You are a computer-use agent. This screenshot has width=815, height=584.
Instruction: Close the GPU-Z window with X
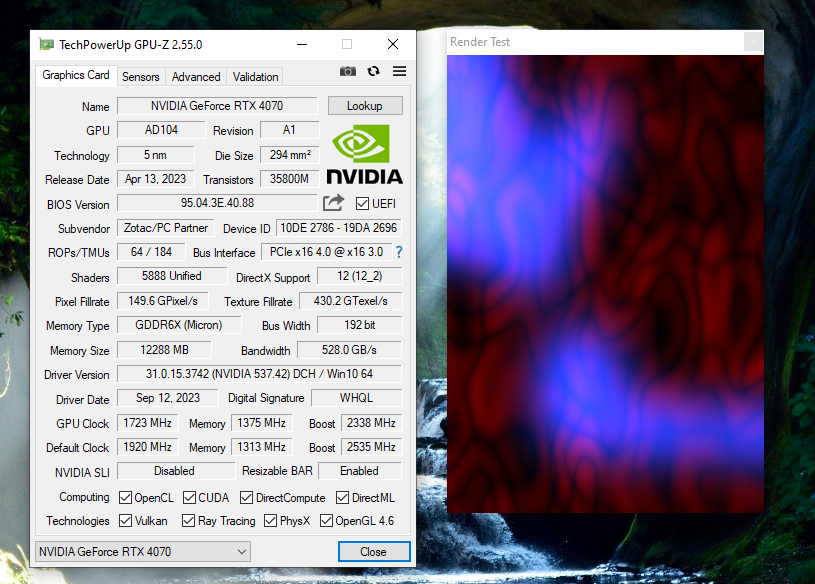[393, 44]
